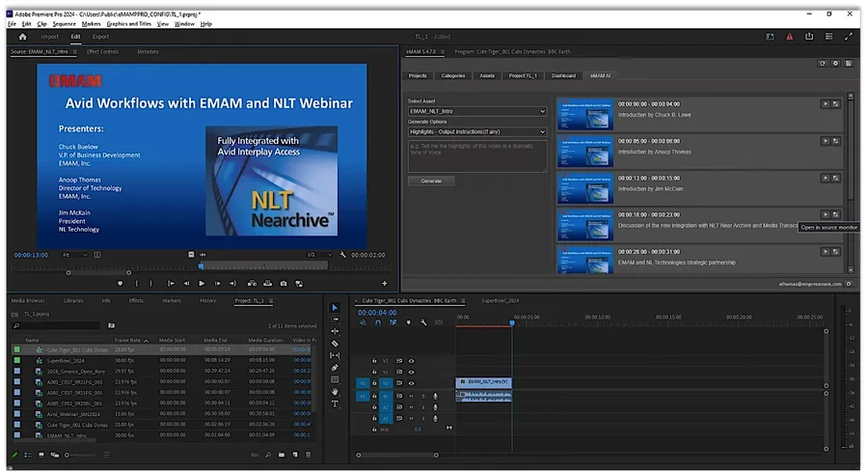Open the workspaces menu icon
The width and height of the screenshot is (868, 473).
[x=828, y=37]
